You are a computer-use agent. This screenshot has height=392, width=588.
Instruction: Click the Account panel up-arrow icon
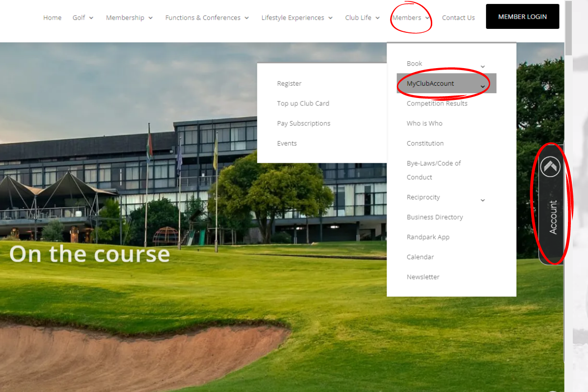[550, 167]
